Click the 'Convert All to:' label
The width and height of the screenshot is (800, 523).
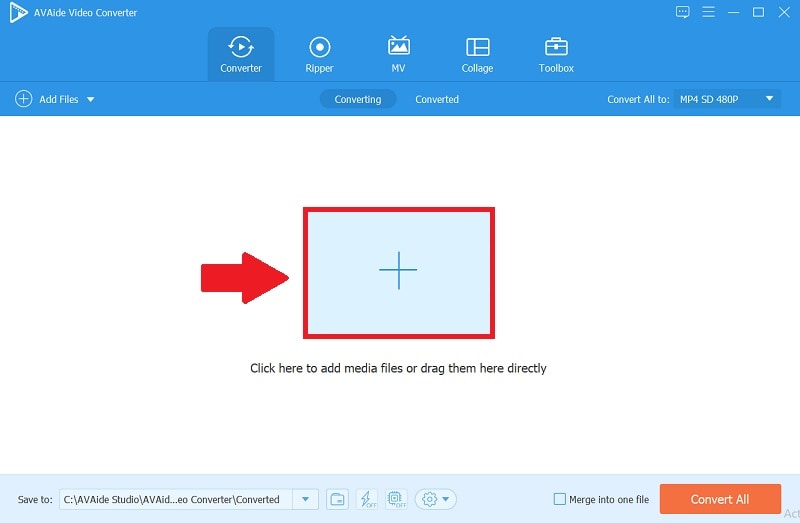[x=638, y=99]
